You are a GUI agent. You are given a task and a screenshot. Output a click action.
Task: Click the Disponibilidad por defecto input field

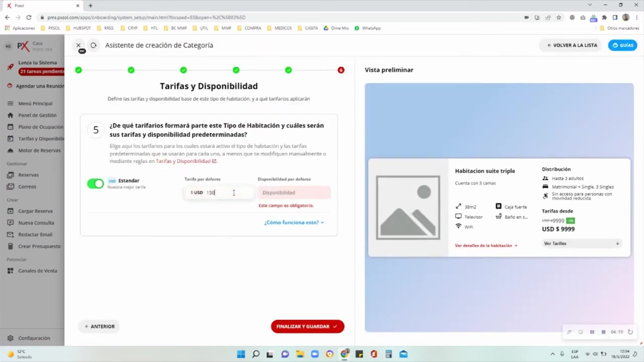coord(294,192)
